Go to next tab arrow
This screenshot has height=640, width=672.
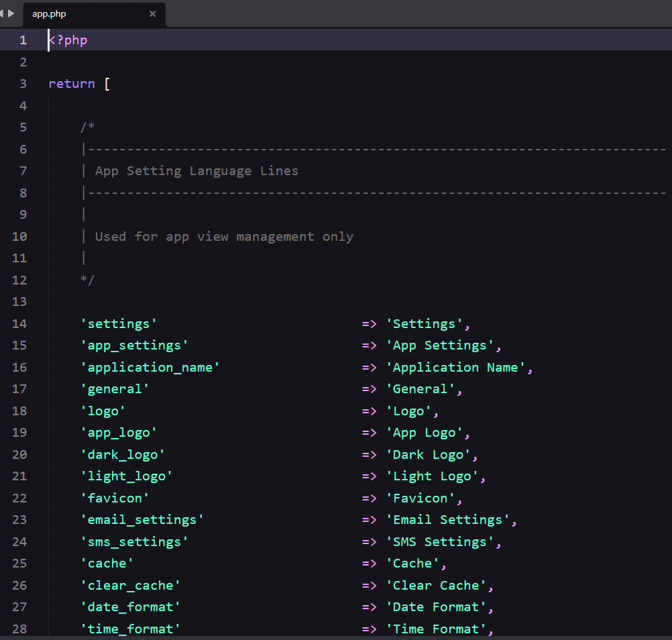11,13
